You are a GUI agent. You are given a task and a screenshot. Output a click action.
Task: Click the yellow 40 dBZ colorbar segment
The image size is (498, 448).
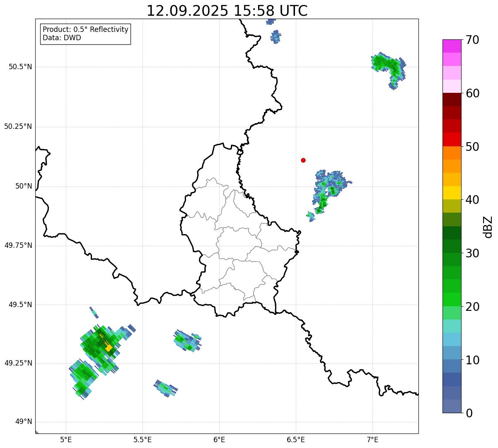click(x=452, y=193)
